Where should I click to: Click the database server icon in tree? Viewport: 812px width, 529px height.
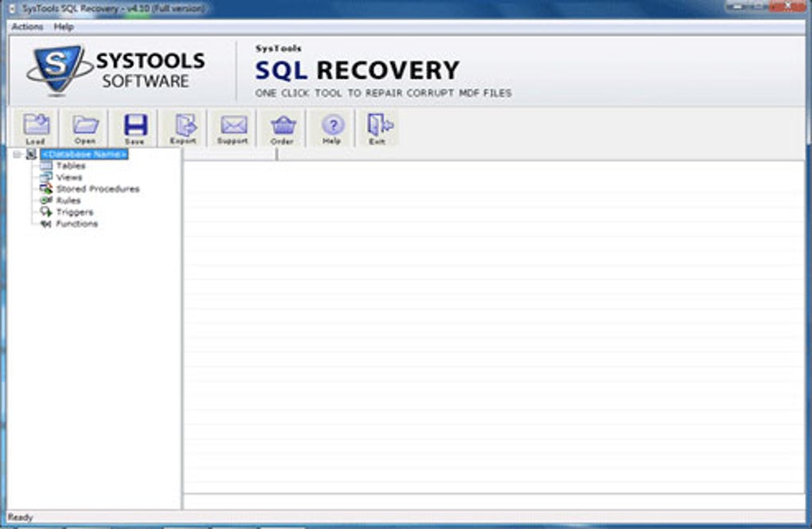(x=31, y=155)
